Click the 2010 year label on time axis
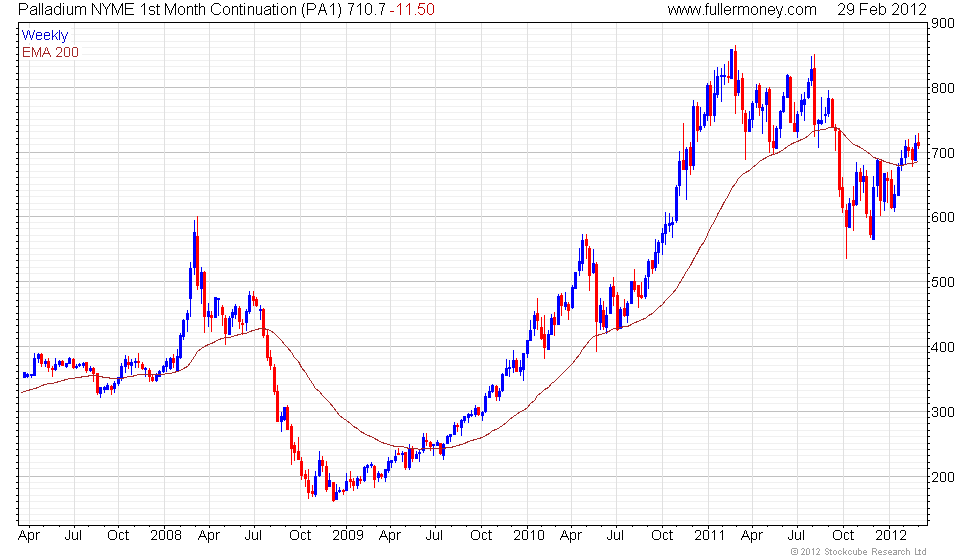 pos(529,535)
